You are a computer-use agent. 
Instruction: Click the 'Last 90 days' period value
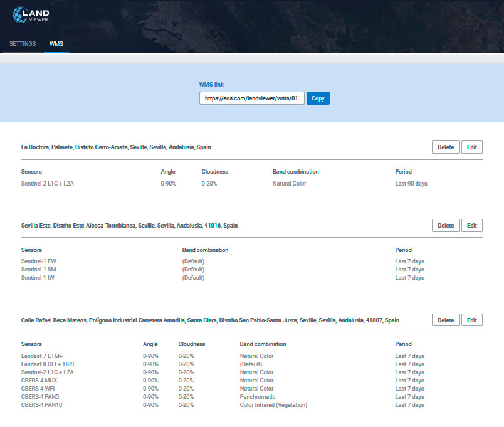pos(411,184)
